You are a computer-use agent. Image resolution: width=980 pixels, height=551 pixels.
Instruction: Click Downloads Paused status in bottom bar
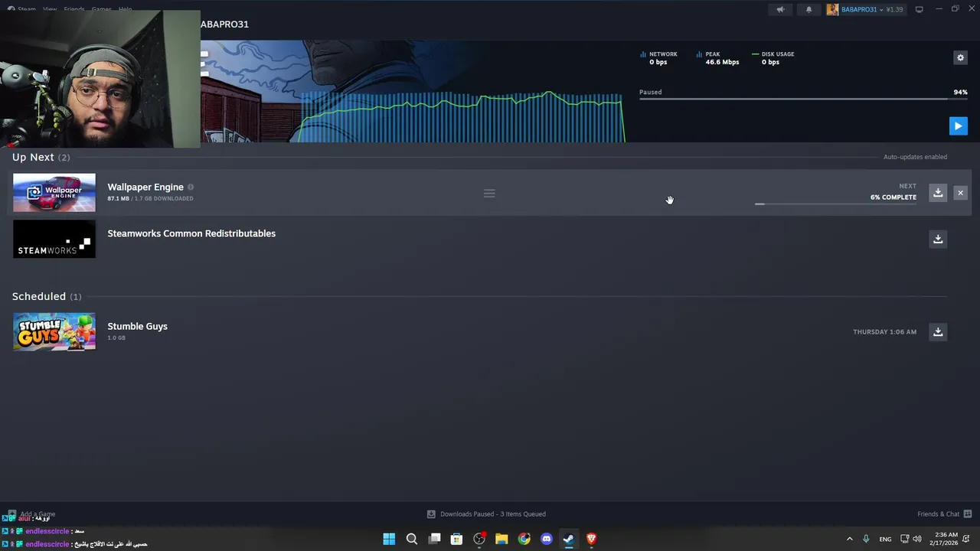(x=486, y=514)
